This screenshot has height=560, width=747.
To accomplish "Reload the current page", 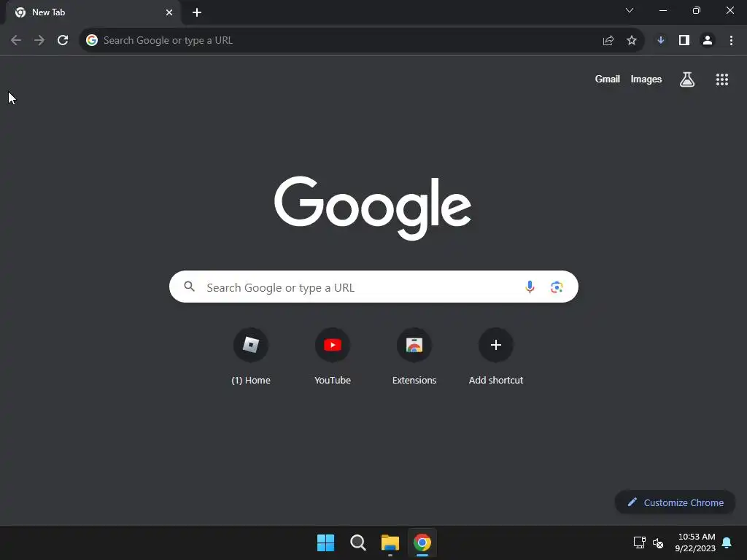I will point(63,41).
